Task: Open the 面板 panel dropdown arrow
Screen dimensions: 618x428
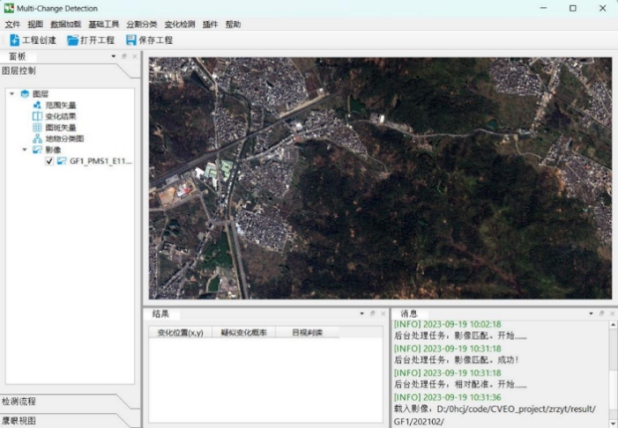Action: pyautogui.click(x=115, y=57)
